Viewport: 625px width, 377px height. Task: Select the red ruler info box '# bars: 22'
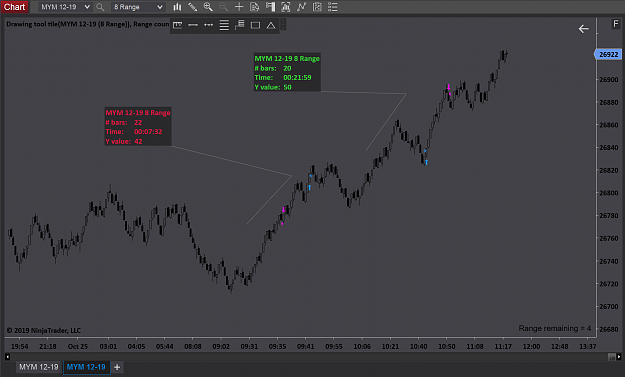[138, 127]
